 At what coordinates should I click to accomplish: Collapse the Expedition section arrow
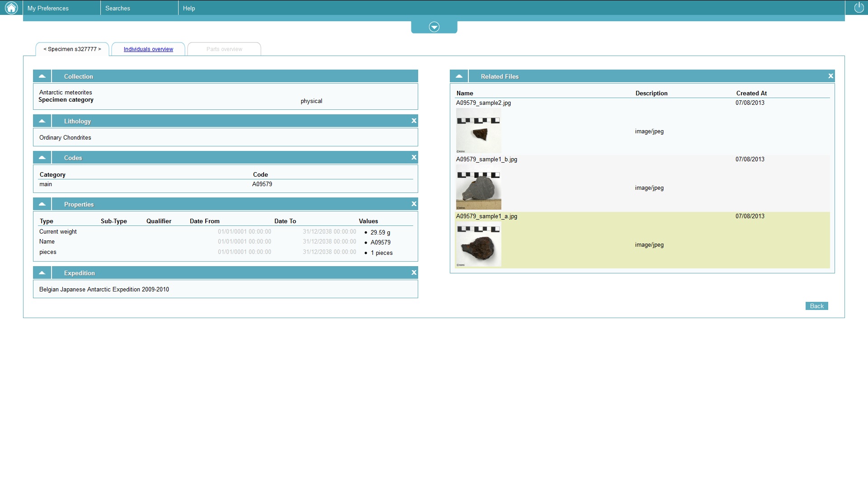pos(42,272)
